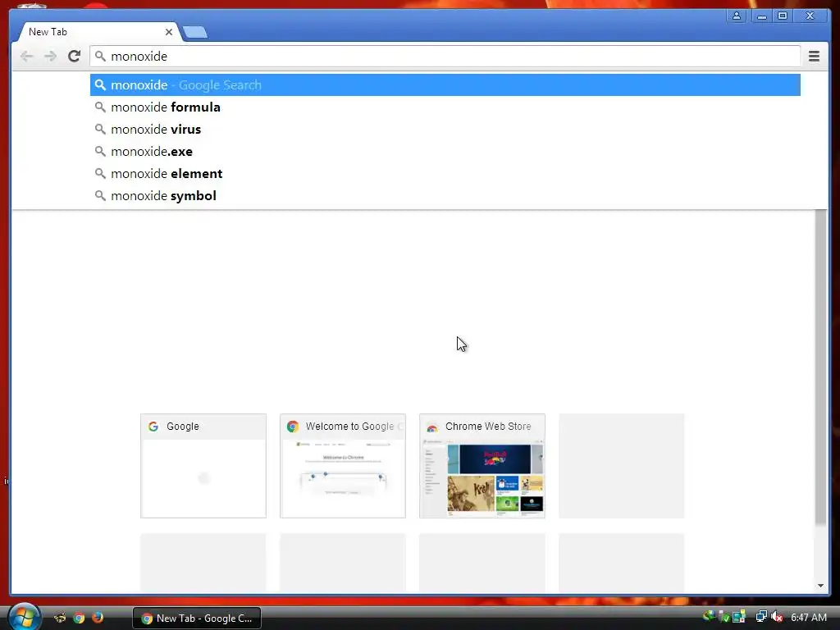
Task: Launch Chrome from the quick launch bar
Action: click(79, 618)
